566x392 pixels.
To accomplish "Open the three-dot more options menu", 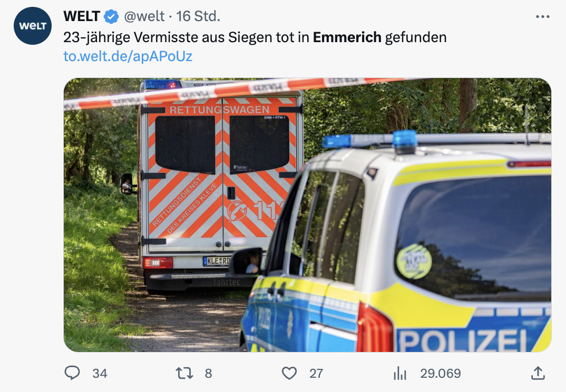I will click(542, 17).
